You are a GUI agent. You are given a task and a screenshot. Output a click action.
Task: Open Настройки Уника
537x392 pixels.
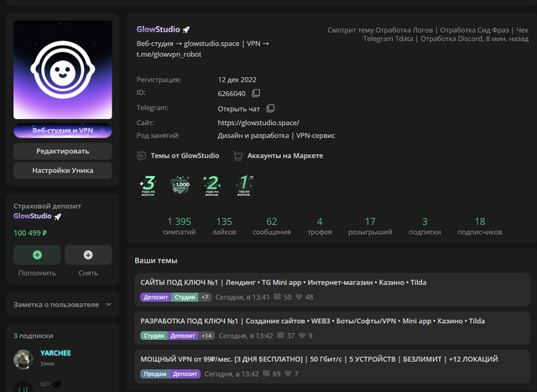click(63, 170)
